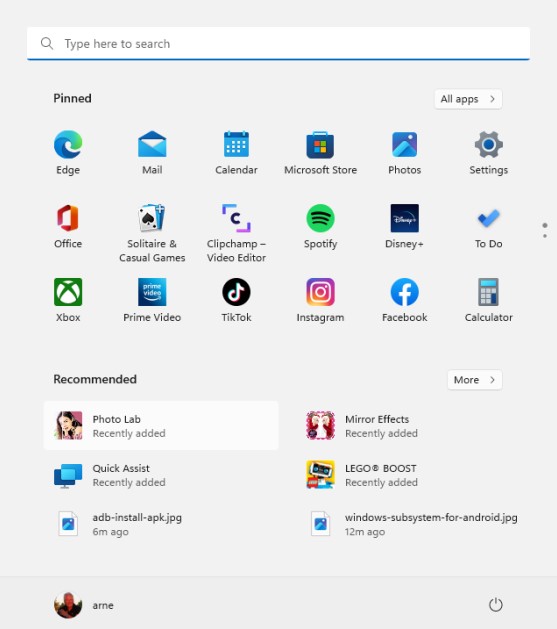Click the Type here to search box
557x629 pixels.
(278, 43)
